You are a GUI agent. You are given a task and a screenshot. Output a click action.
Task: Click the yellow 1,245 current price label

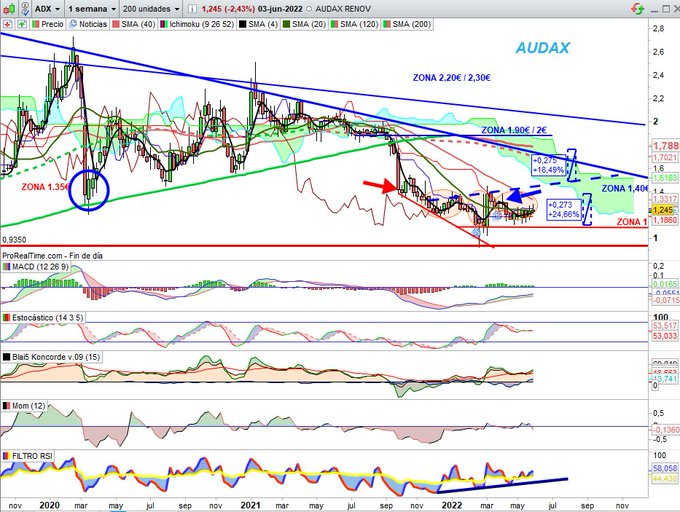663,210
